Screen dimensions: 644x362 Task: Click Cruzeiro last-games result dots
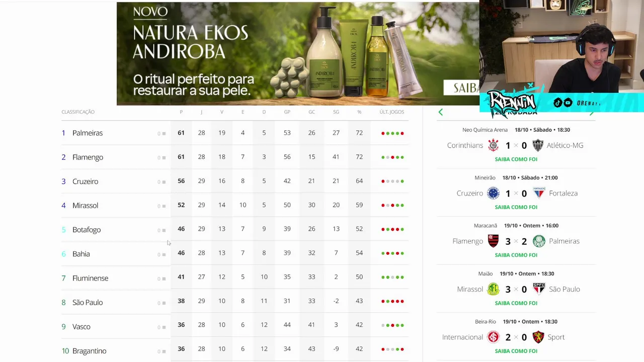pyautogui.click(x=392, y=181)
